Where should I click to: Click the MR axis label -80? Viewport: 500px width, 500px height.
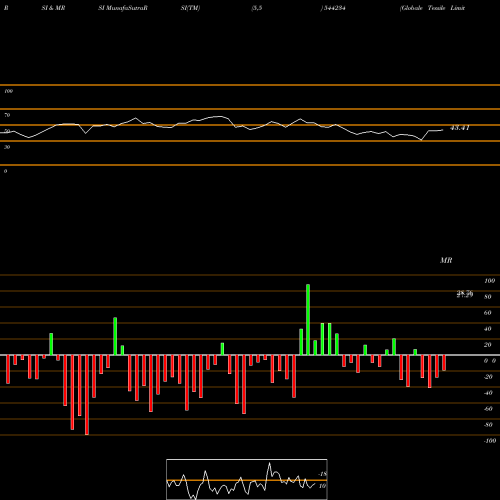pyautogui.click(x=488, y=425)
